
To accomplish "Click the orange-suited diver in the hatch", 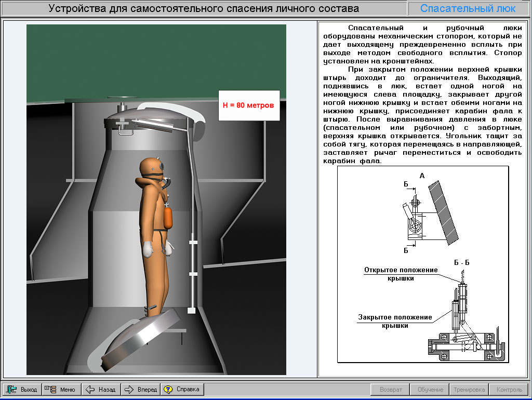I will click(x=155, y=237).
